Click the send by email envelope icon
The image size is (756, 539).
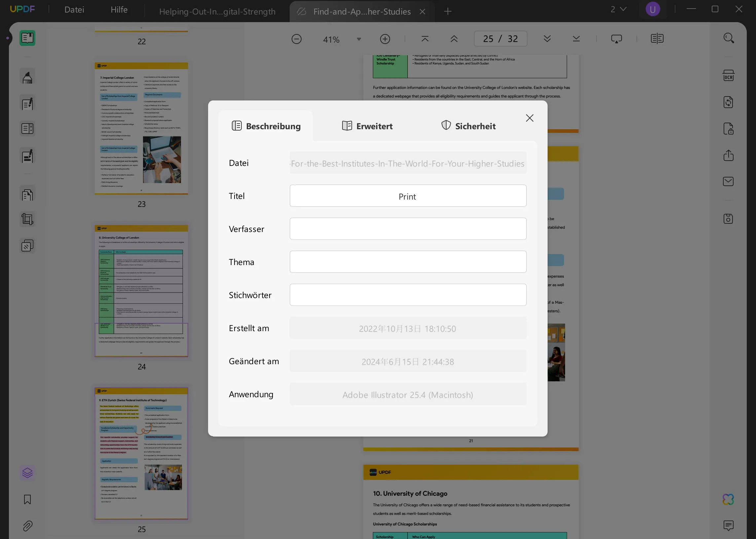[728, 181]
